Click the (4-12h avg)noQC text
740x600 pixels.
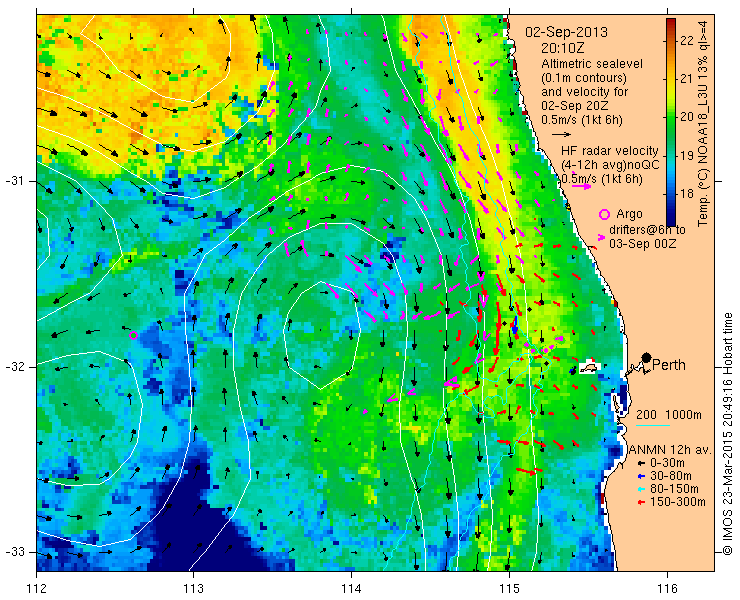(610, 165)
